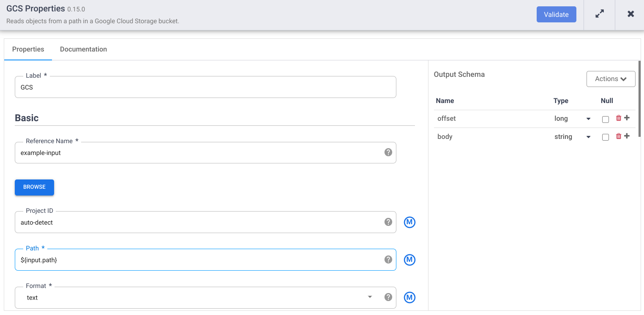Click the macro icon next to Project ID
644x315 pixels.
[409, 222]
